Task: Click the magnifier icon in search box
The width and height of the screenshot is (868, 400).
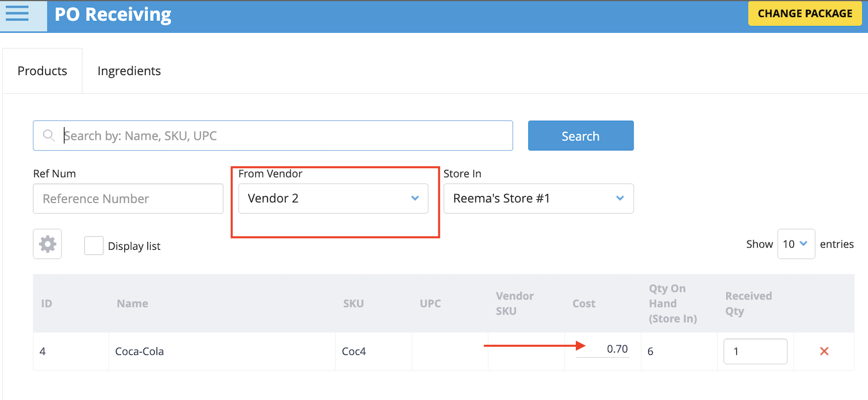Action: 49,136
